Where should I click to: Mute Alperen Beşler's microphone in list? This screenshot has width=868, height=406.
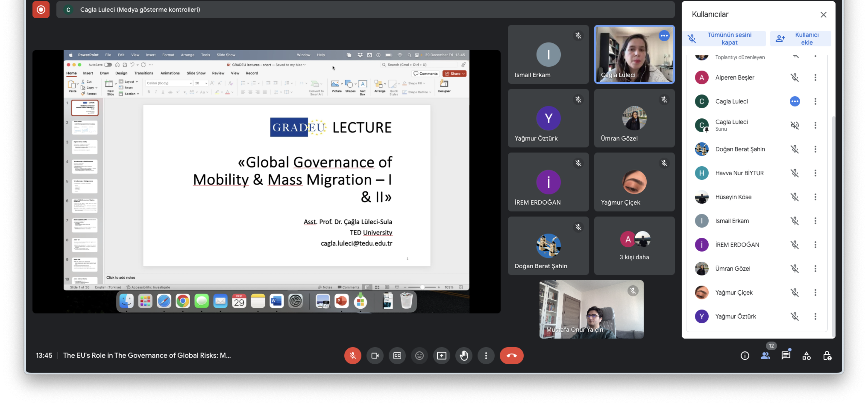pyautogui.click(x=795, y=77)
